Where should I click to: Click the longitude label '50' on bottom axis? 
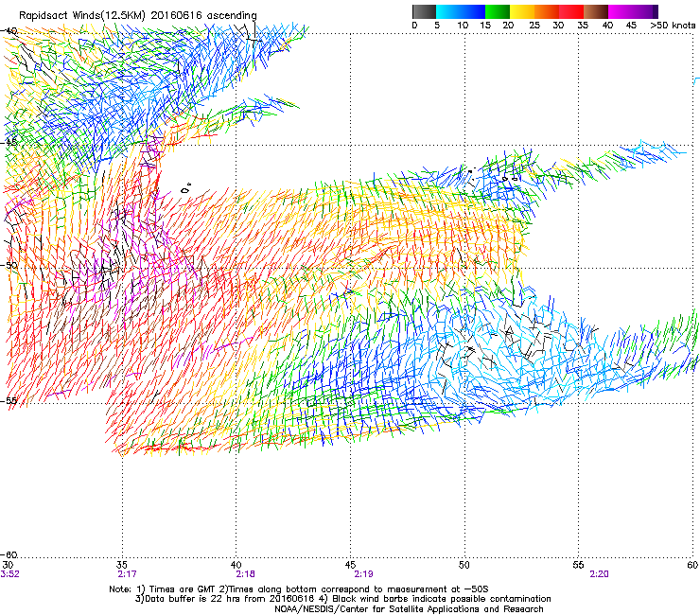(x=464, y=565)
